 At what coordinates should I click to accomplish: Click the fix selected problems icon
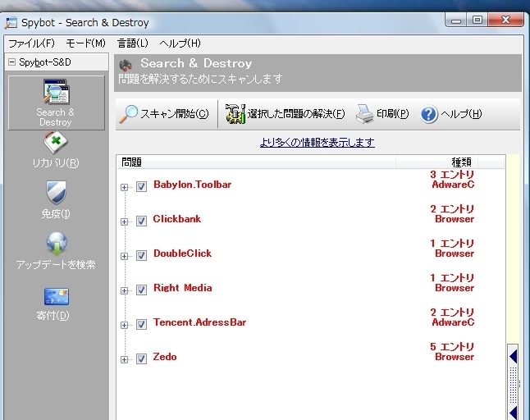236,114
